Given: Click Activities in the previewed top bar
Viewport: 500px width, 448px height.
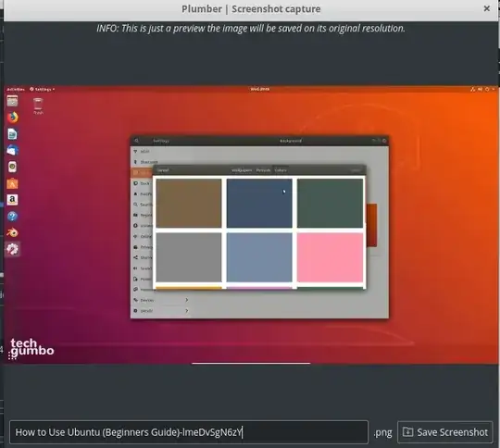Looking at the screenshot, I should [16, 89].
